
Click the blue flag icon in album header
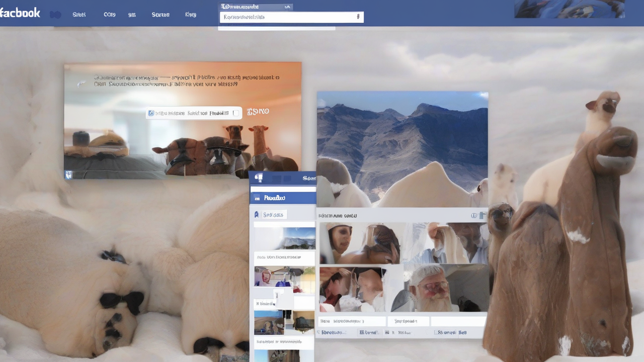482,216
